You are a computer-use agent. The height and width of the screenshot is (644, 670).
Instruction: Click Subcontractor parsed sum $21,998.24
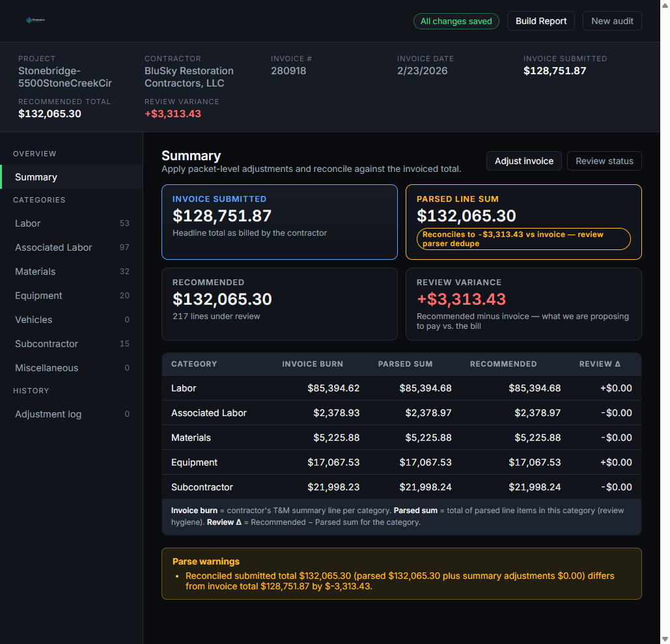pyautogui.click(x=425, y=487)
